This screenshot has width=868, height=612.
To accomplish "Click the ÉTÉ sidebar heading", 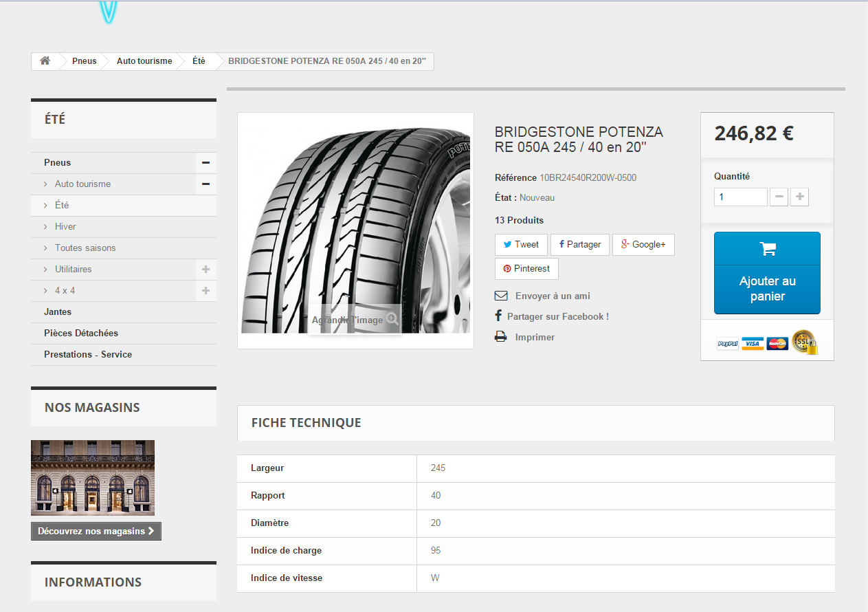I will point(55,120).
